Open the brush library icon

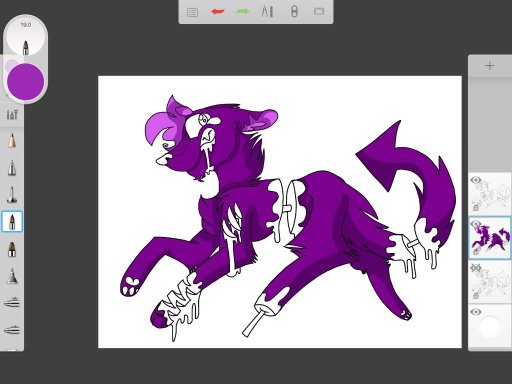[x=12, y=115]
